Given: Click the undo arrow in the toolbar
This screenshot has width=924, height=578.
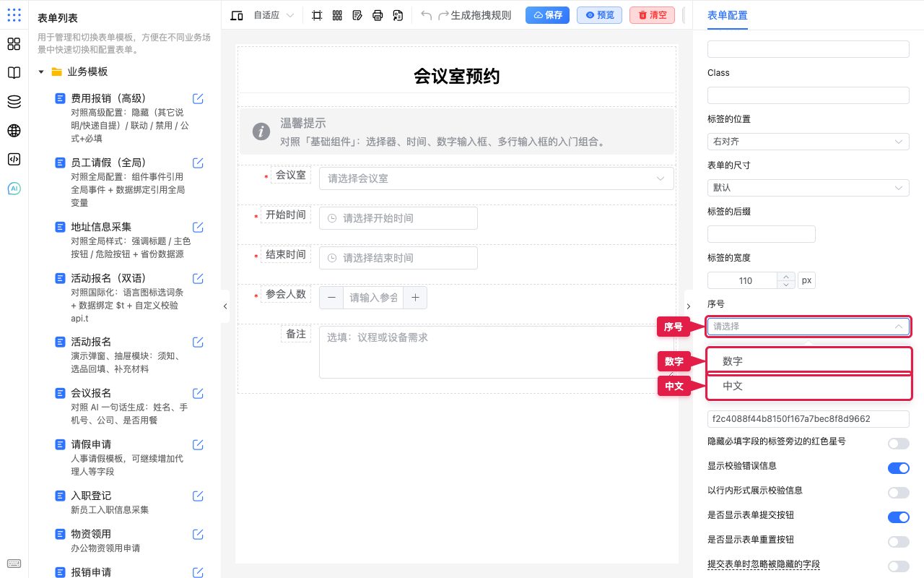Looking at the screenshot, I should pos(427,15).
